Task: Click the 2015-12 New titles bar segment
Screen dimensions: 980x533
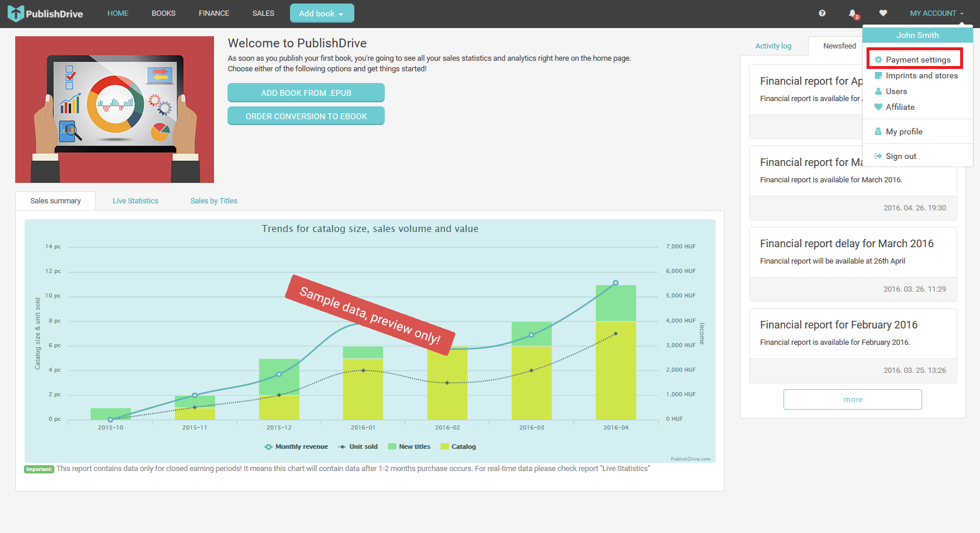Action: click(279, 377)
